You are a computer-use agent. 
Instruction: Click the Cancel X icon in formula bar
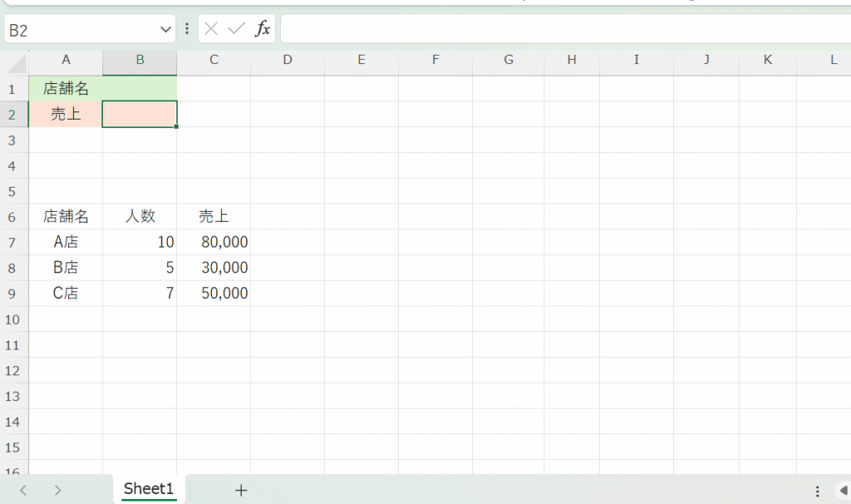pyautogui.click(x=211, y=29)
